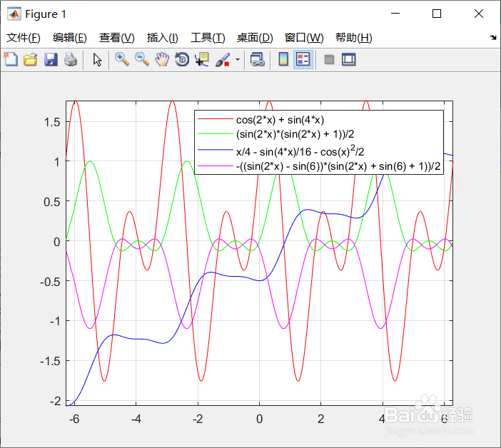Open the 帮助(H) menu

(x=354, y=38)
